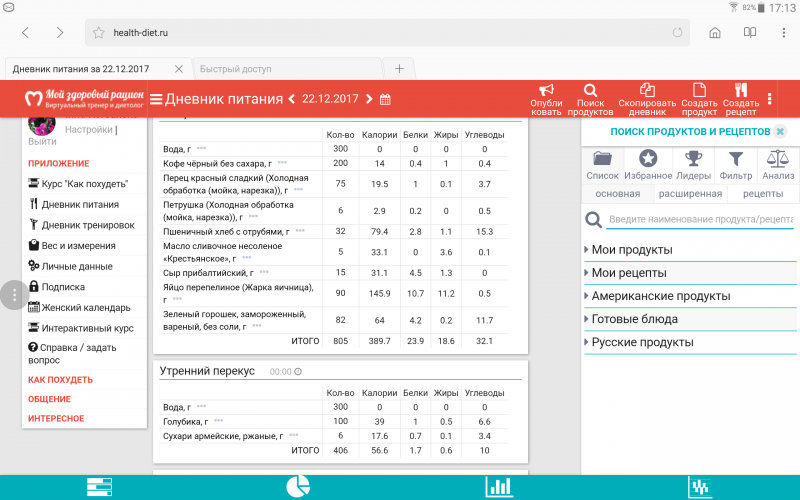
Task: Open Поиск продуктов search icon
Action: point(590,90)
